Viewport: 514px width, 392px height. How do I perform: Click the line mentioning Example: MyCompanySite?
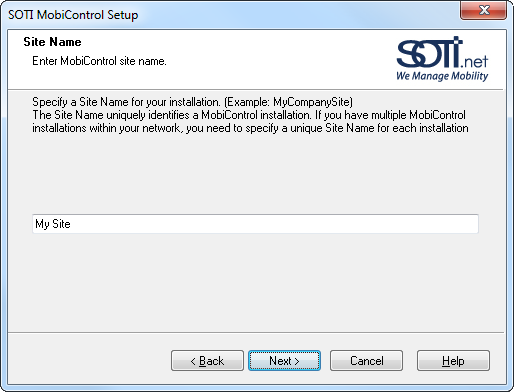click(x=192, y=102)
